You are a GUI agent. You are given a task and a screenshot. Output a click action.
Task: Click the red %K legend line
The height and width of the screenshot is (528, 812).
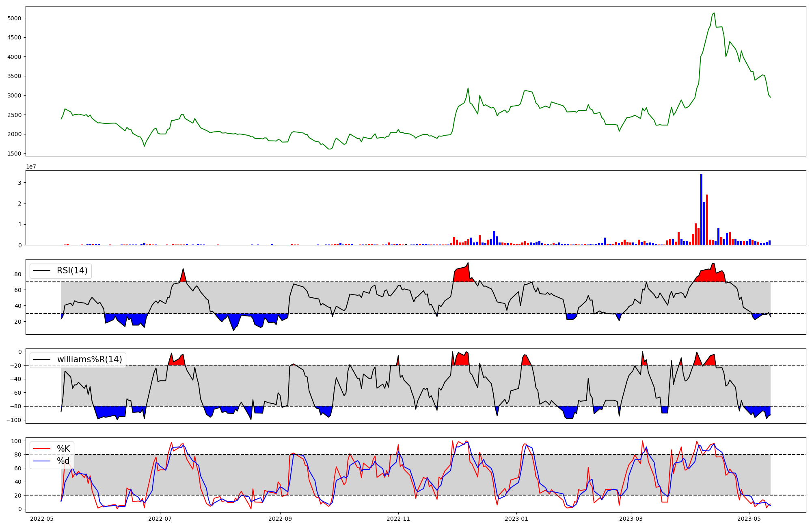tap(41, 449)
